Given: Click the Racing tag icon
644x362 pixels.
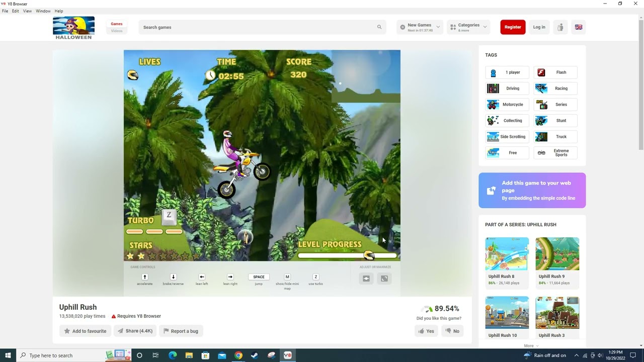Looking at the screenshot, I should pos(541,88).
